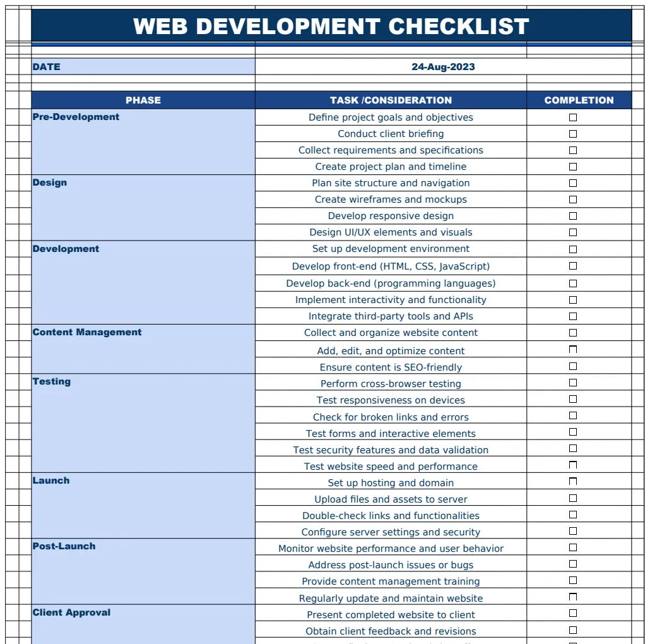Tick Set up hosting and domain checkbox
Viewport: 650px width, 644px height.
click(x=573, y=482)
